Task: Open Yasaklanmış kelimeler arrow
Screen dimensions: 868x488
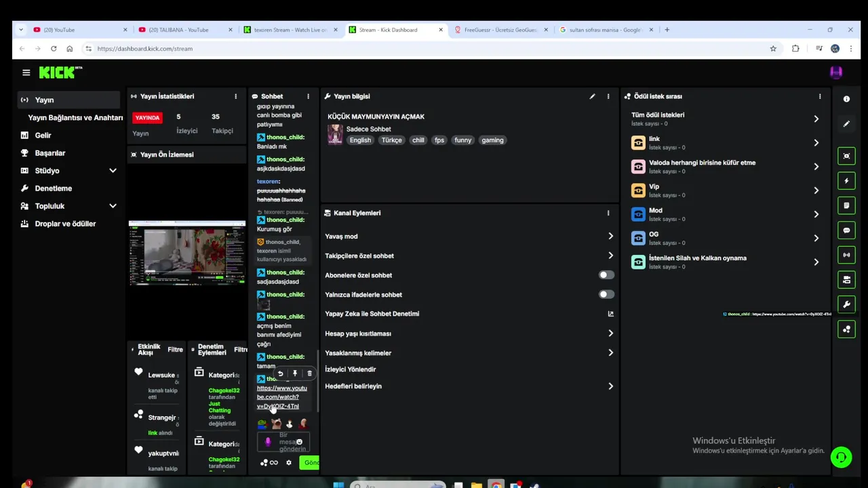Action: (x=610, y=353)
